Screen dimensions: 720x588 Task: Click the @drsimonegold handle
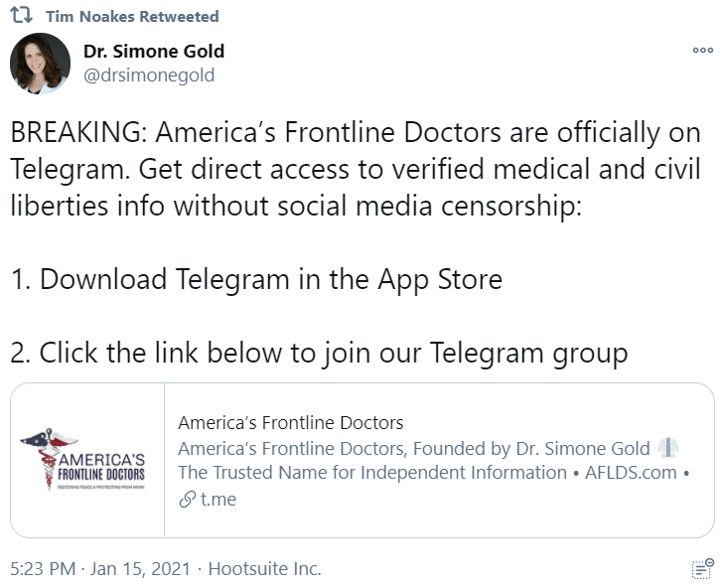[149, 75]
